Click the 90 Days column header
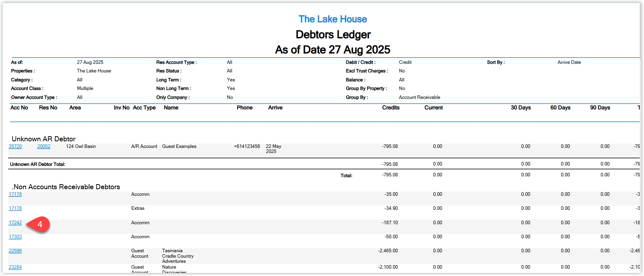 [600, 108]
